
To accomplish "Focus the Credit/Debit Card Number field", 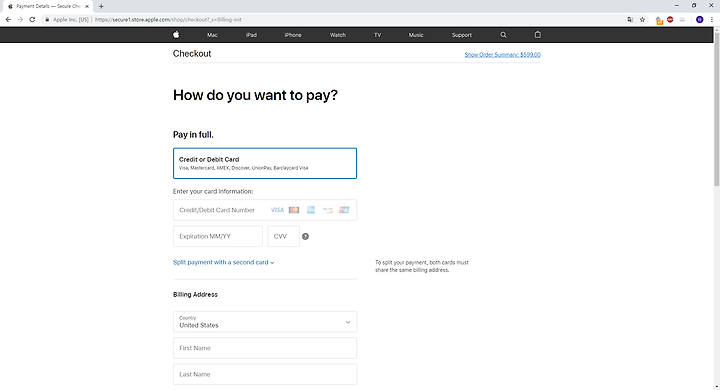I will pos(265,210).
